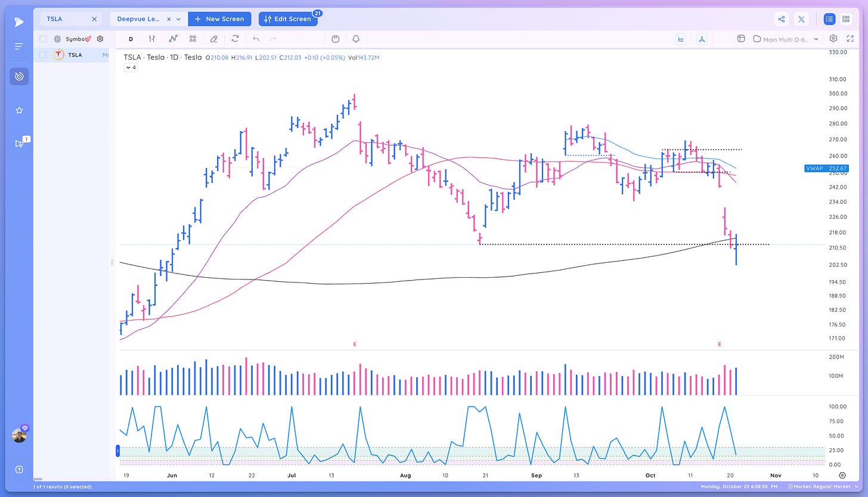The height and width of the screenshot is (497, 868).
Task: Click the New Screen button
Action: [x=219, y=19]
